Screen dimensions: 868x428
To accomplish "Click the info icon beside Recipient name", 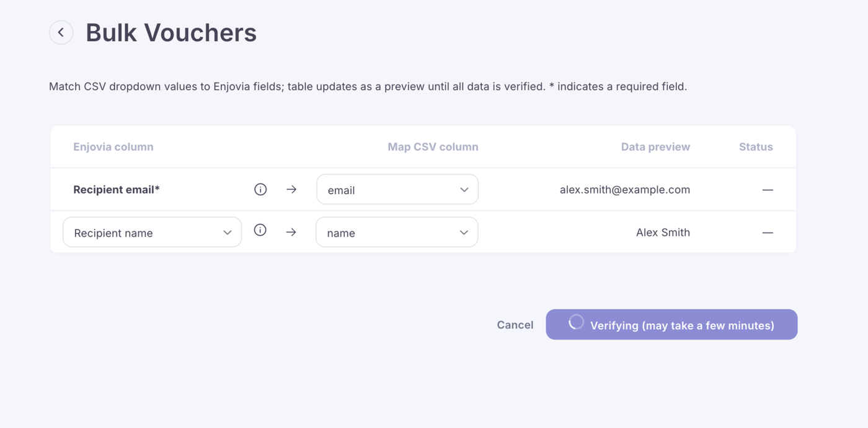I will pos(260,231).
